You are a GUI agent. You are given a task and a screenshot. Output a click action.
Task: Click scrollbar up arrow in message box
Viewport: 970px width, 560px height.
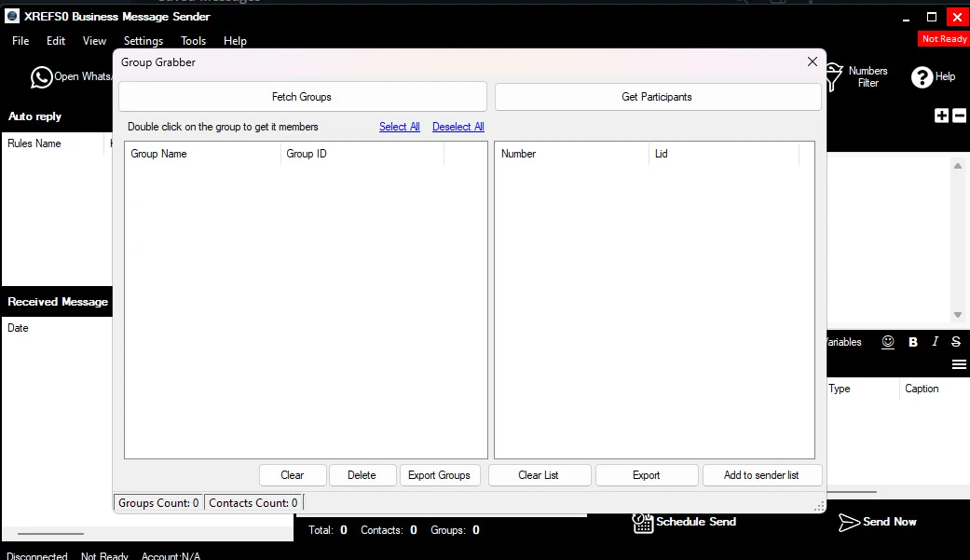(x=958, y=166)
